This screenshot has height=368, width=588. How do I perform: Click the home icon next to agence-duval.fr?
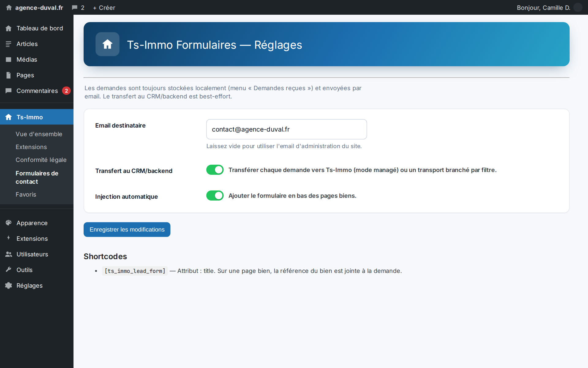(9, 8)
